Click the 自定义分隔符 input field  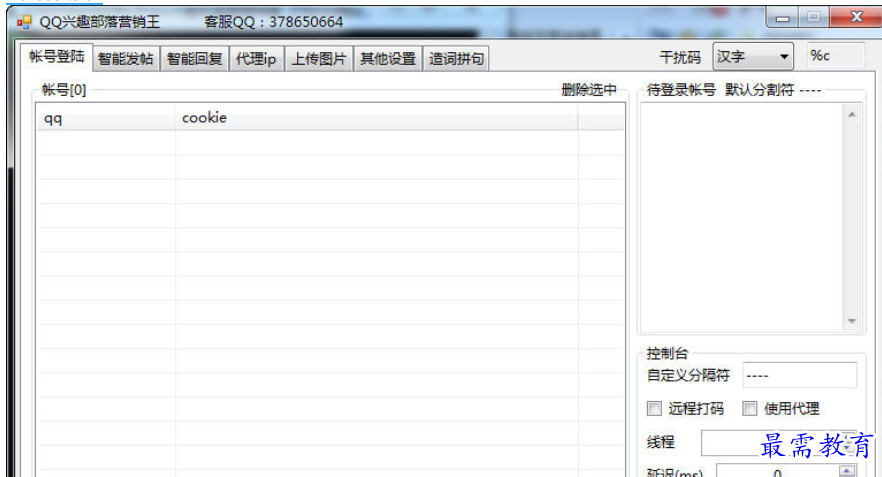click(x=799, y=375)
